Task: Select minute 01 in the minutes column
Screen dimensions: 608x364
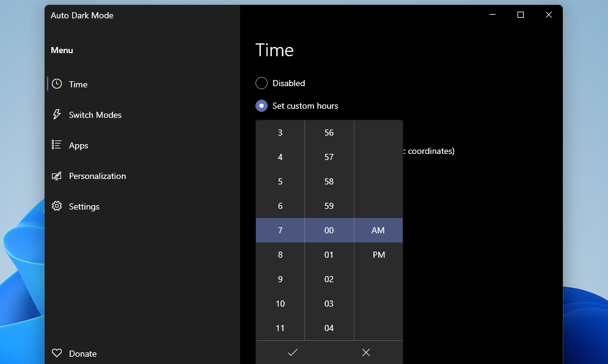Action: click(x=329, y=255)
